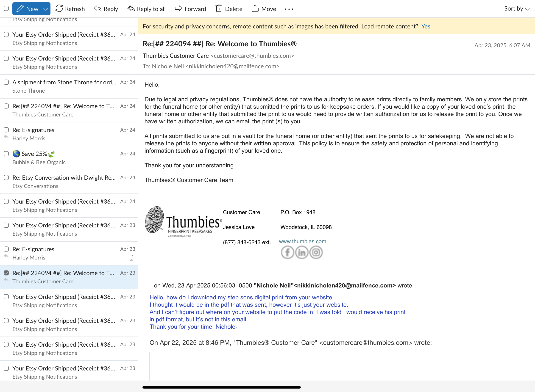The height and width of the screenshot is (392, 535).
Task: Click the quoted line starting Hello, how do I download
Action: [242, 297]
